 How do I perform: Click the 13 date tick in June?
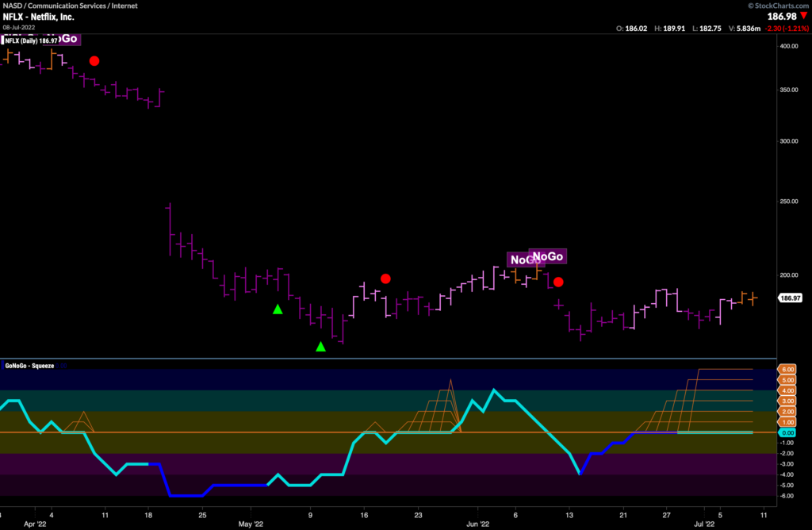pos(569,515)
